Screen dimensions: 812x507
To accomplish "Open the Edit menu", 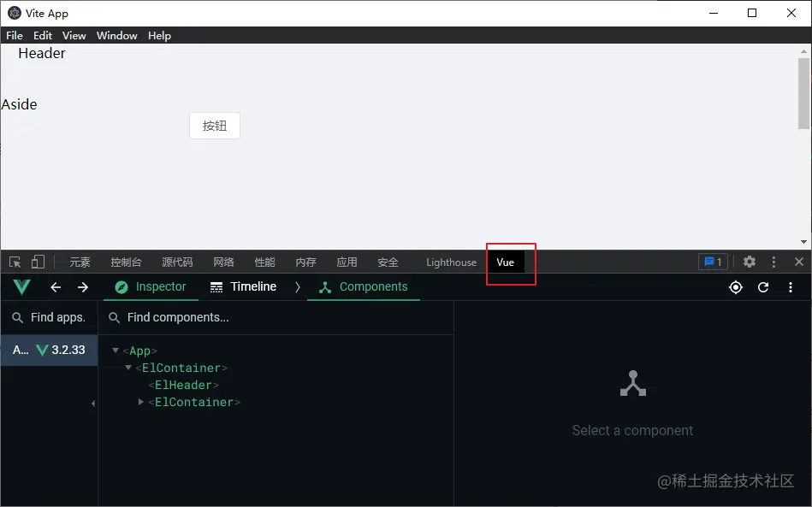I will 43,36.
